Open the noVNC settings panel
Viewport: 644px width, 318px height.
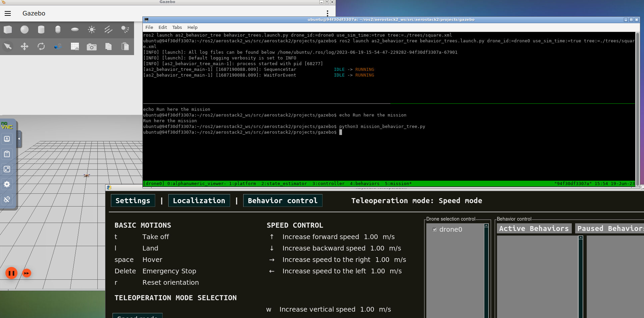7,184
